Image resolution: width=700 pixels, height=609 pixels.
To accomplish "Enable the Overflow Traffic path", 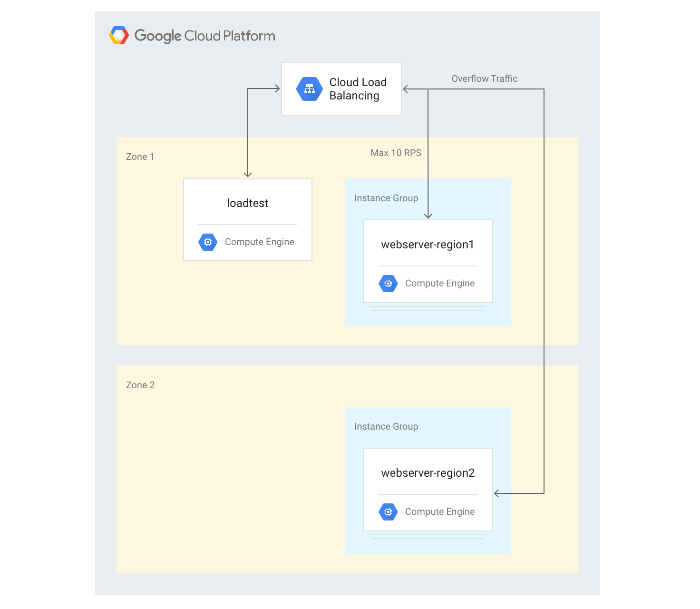I will point(484,79).
